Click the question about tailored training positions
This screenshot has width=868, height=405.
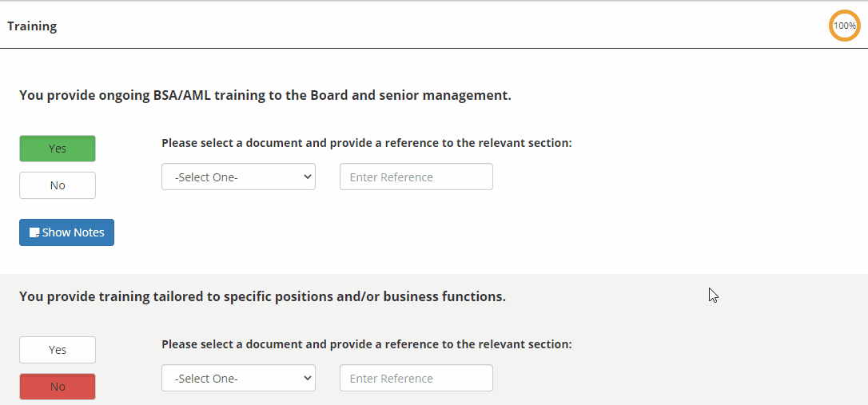[x=262, y=296]
